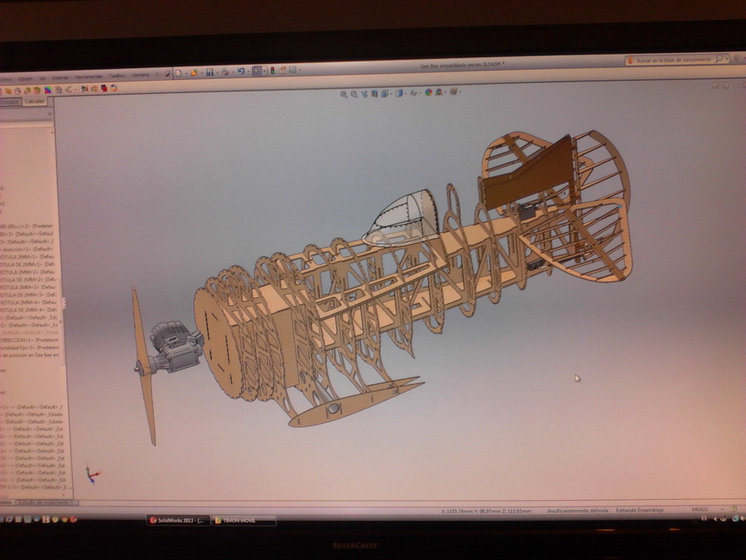The width and height of the screenshot is (746, 560).
Task: Click the Open file folder icon
Action: (194, 72)
